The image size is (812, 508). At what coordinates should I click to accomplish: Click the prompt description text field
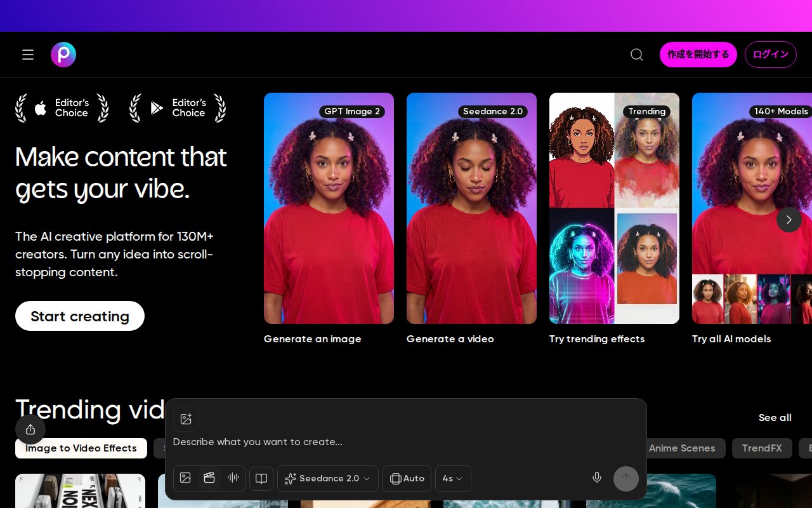(406, 442)
